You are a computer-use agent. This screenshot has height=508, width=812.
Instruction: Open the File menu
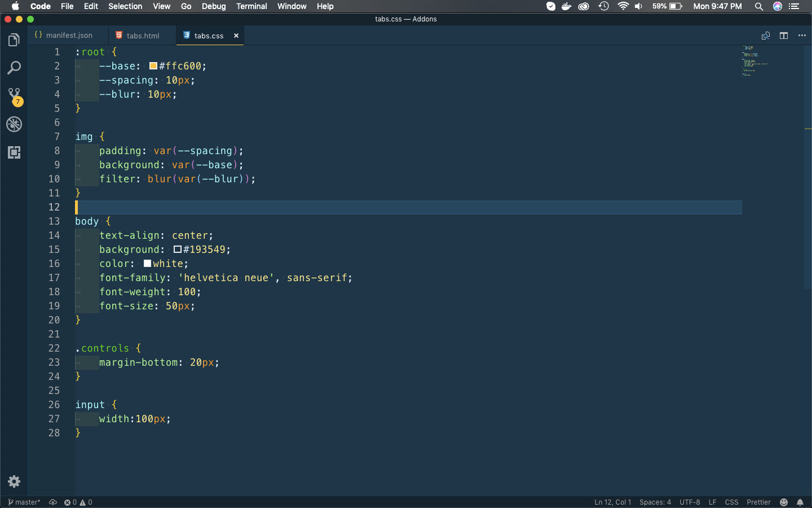pos(67,6)
